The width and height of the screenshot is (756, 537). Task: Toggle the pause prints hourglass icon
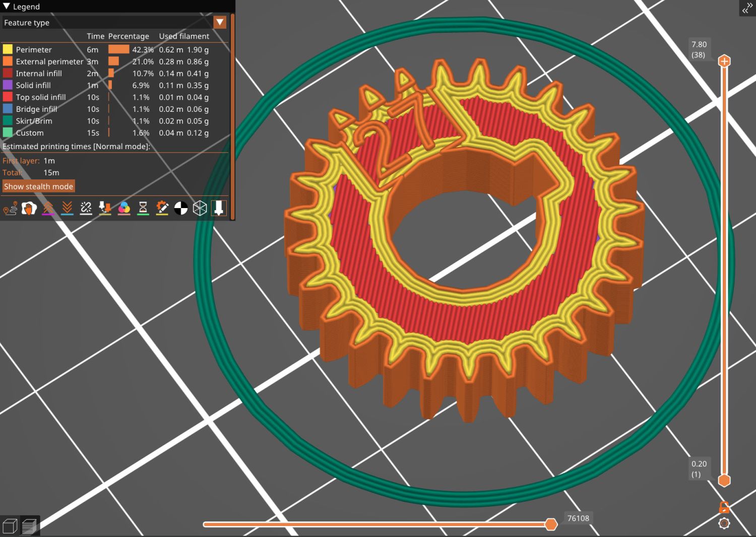(x=143, y=208)
